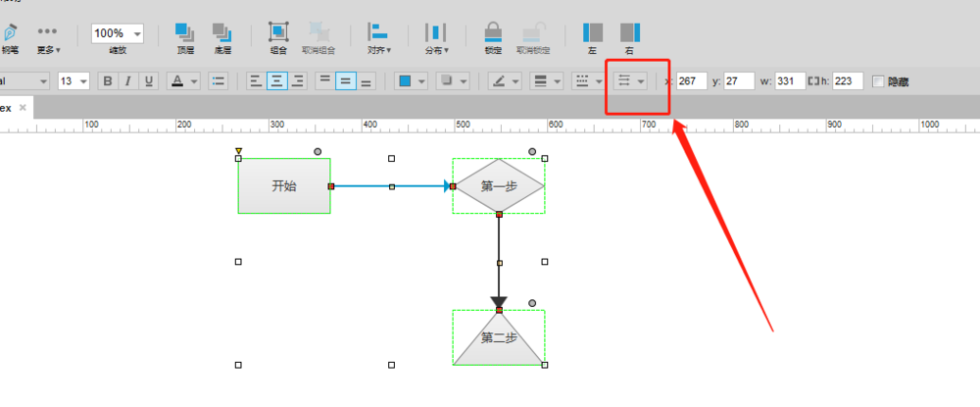The height and width of the screenshot is (407, 980).
Task: Open the 分布 distribute menu
Action: pos(436,37)
